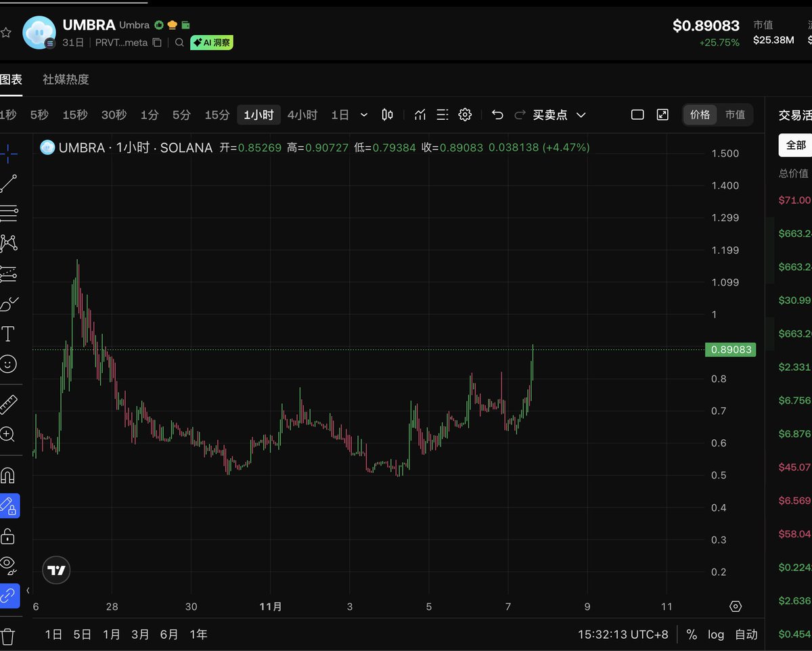Open chart settings gear icon

pyautogui.click(x=465, y=115)
